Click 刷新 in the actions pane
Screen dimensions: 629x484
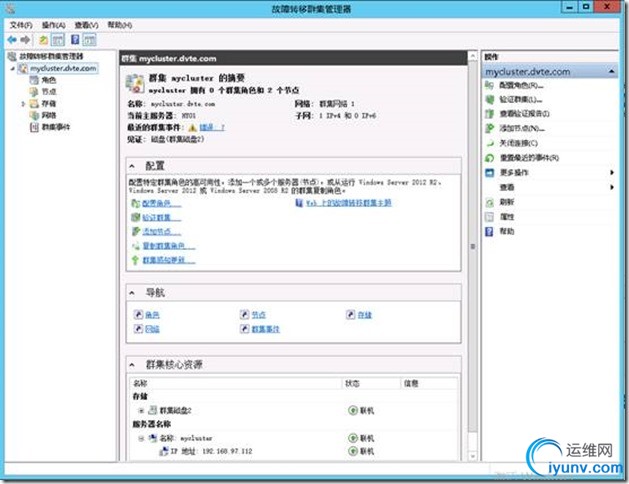pyautogui.click(x=507, y=202)
